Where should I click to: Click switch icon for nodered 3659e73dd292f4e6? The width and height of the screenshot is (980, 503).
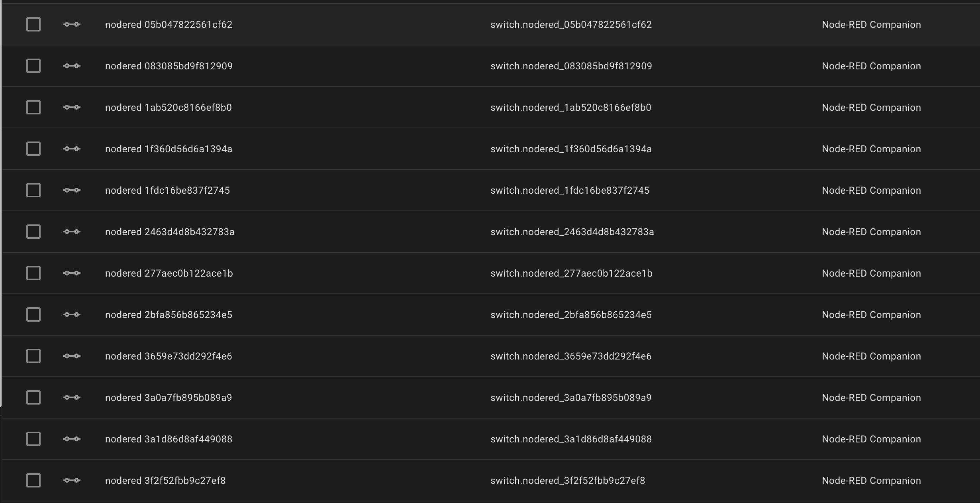point(72,356)
